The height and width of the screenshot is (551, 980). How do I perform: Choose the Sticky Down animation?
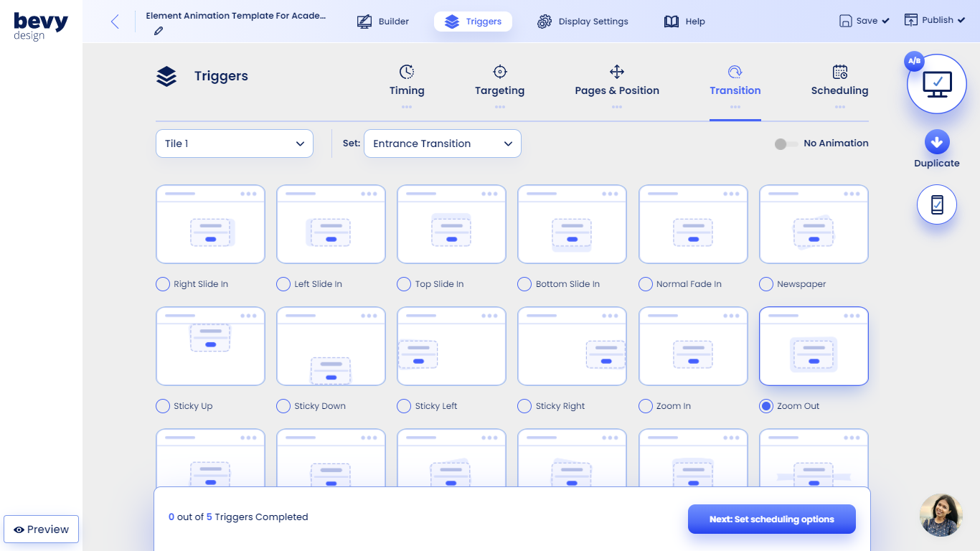(283, 406)
